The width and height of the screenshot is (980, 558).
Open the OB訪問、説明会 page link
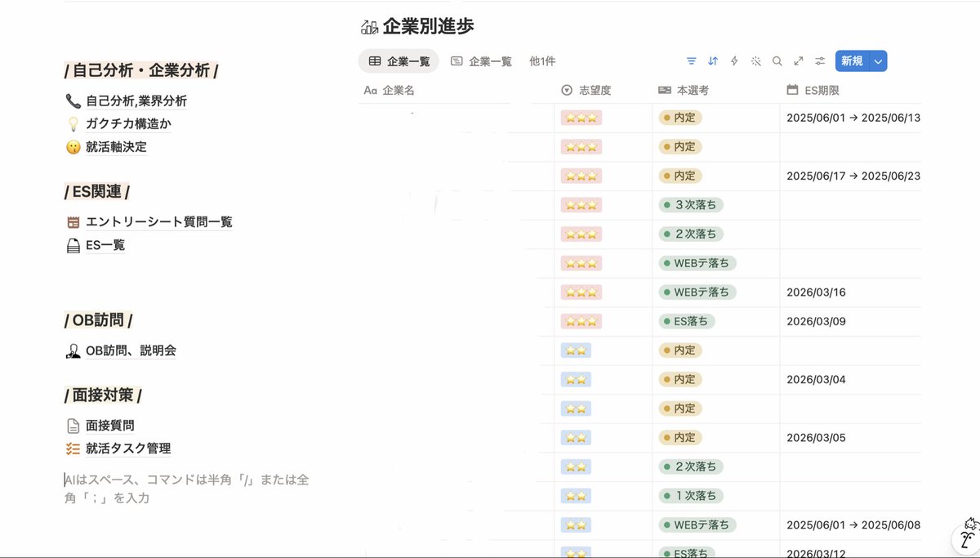click(131, 350)
